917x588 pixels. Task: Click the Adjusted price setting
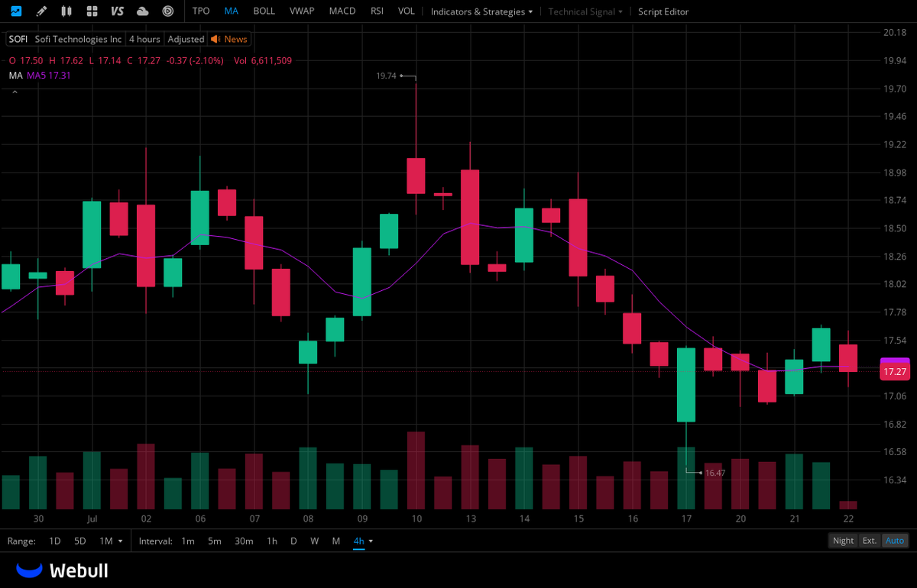186,39
